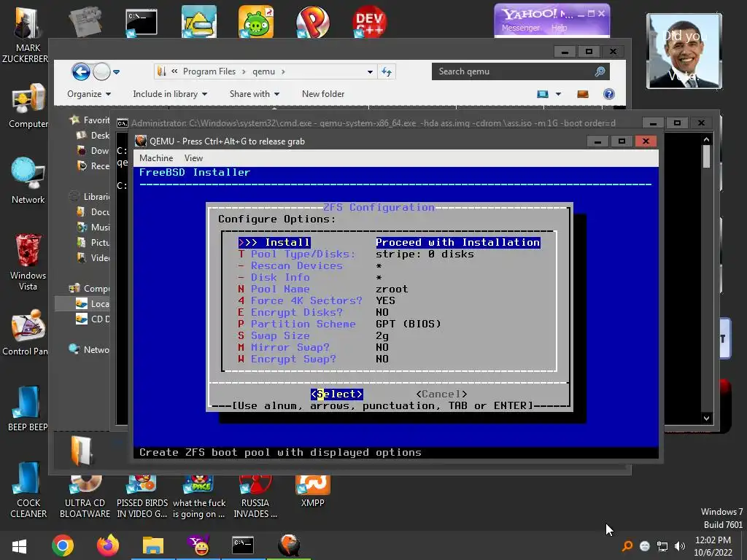The image size is (747, 560).
Task: Select the Disk Info option
Action: pos(309,278)
